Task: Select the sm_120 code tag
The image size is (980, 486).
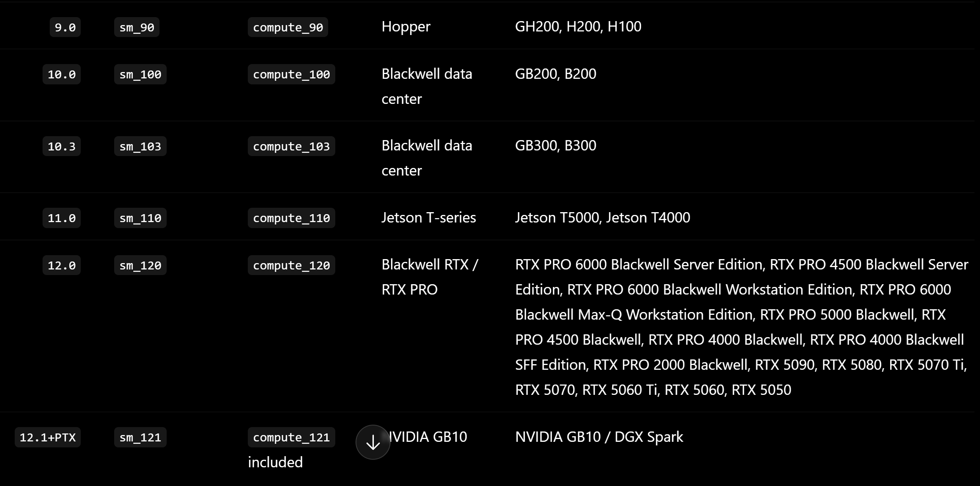Action: pos(140,265)
